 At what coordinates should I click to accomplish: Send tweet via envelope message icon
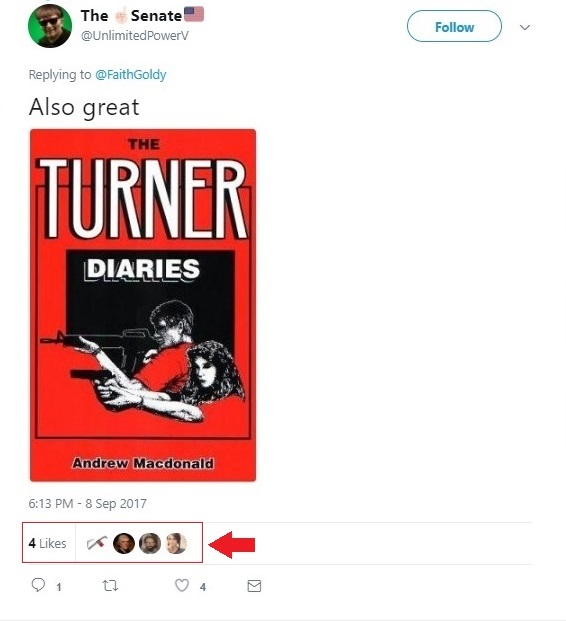pos(254,586)
